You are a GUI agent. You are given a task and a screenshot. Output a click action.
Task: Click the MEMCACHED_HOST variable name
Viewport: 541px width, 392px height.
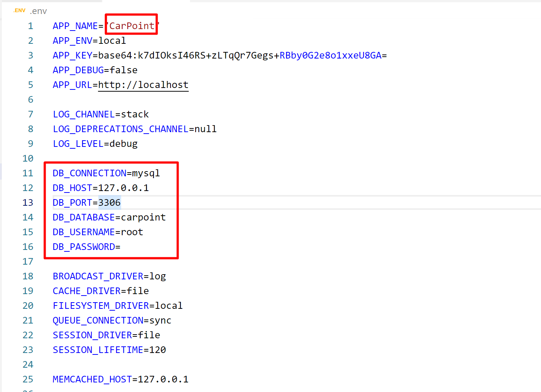[92, 379]
